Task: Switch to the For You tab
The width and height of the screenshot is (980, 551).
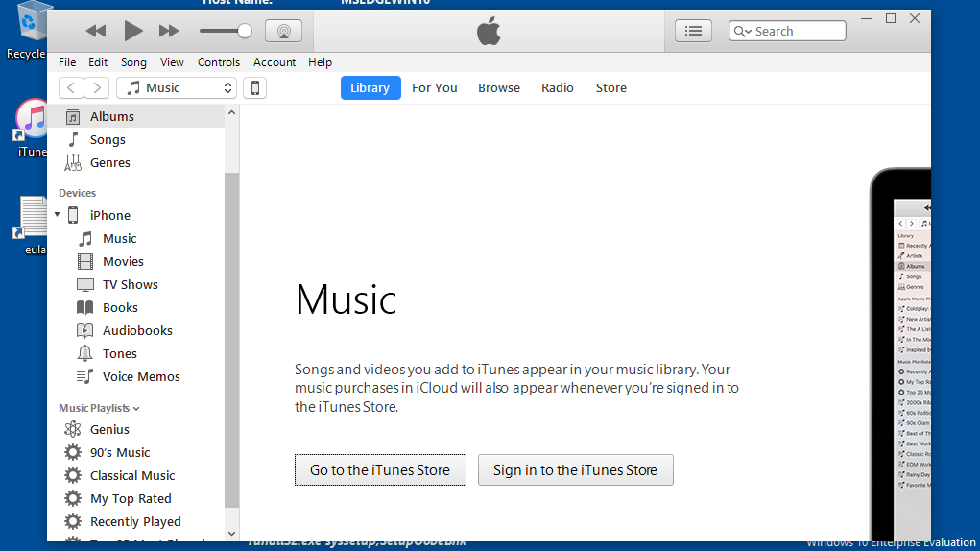Action: [435, 88]
